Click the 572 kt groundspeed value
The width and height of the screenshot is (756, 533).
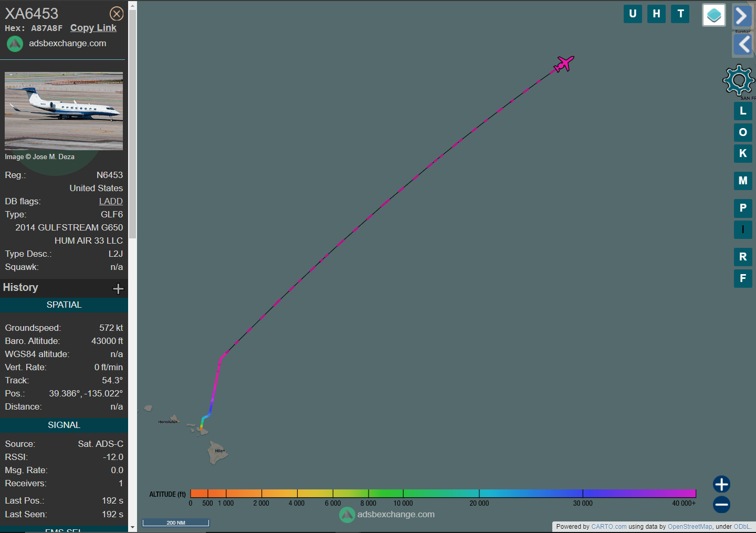point(111,328)
